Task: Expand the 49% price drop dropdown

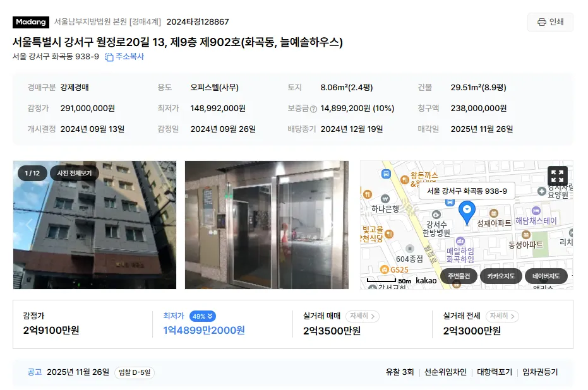Action: pyautogui.click(x=203, y=316)
